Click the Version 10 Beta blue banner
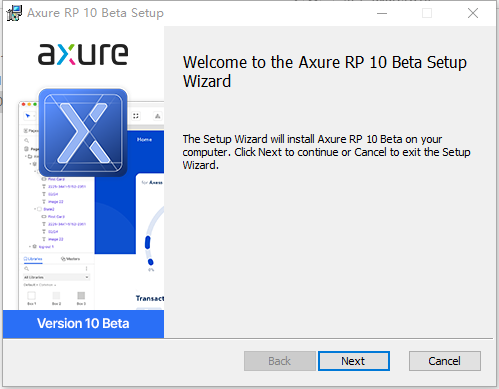 click(x=83, y=324)
